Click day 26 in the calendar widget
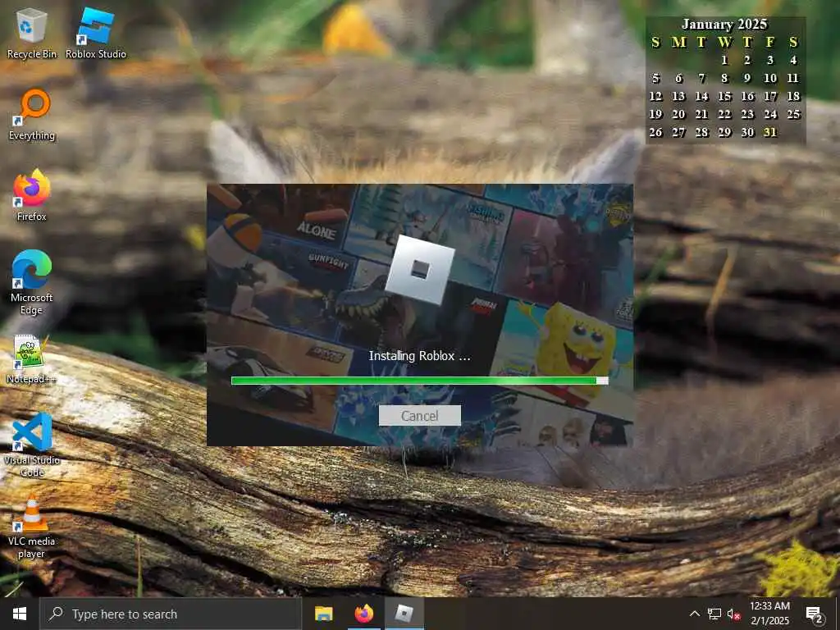840x630 pixels. pos(655,132)
